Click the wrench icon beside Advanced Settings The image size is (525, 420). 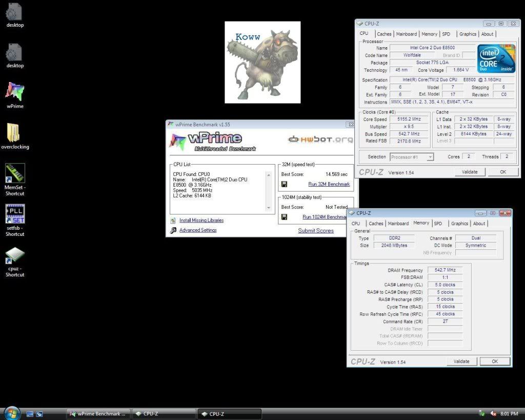click(173, 230)
